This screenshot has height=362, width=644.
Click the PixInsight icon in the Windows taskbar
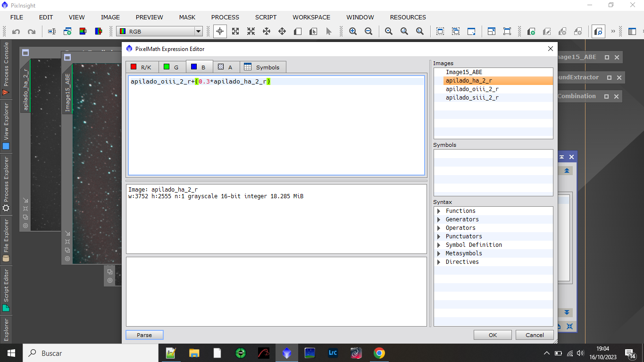[287, 353]
